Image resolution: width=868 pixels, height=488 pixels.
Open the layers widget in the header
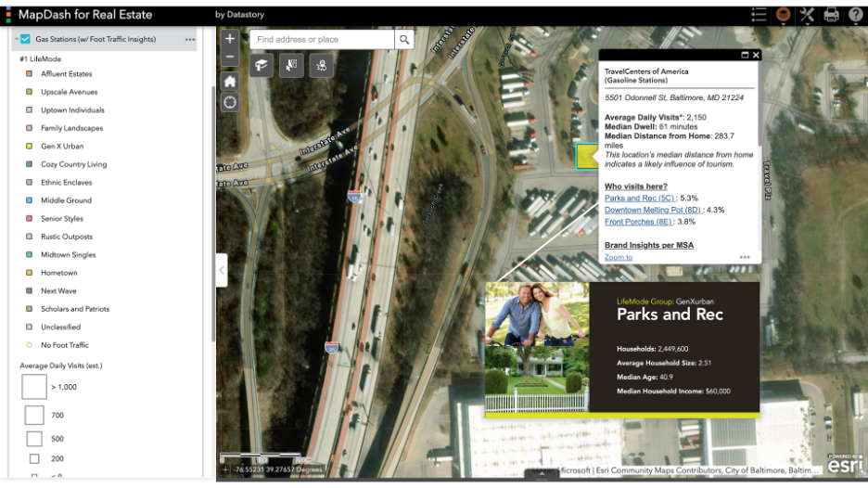pyautogui.click(x=783, y=15)
